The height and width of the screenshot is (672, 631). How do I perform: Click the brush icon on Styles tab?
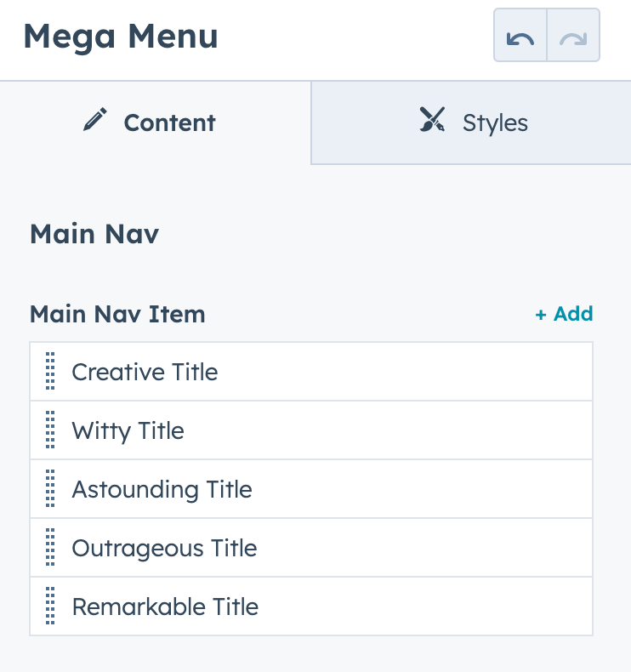point(432,122)
